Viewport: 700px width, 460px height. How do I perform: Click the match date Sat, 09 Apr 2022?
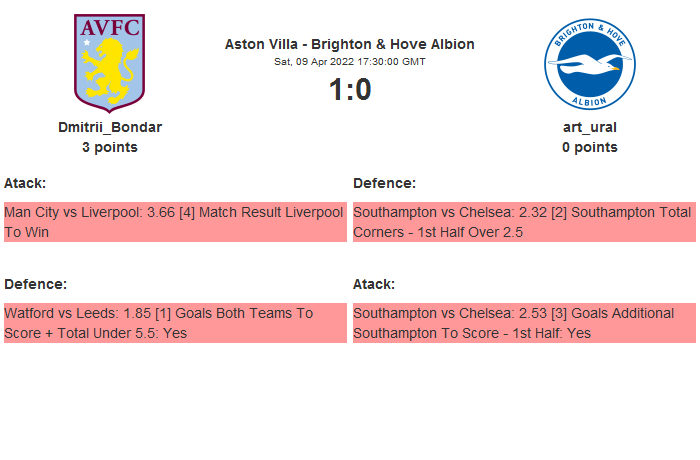click(350, 61)
